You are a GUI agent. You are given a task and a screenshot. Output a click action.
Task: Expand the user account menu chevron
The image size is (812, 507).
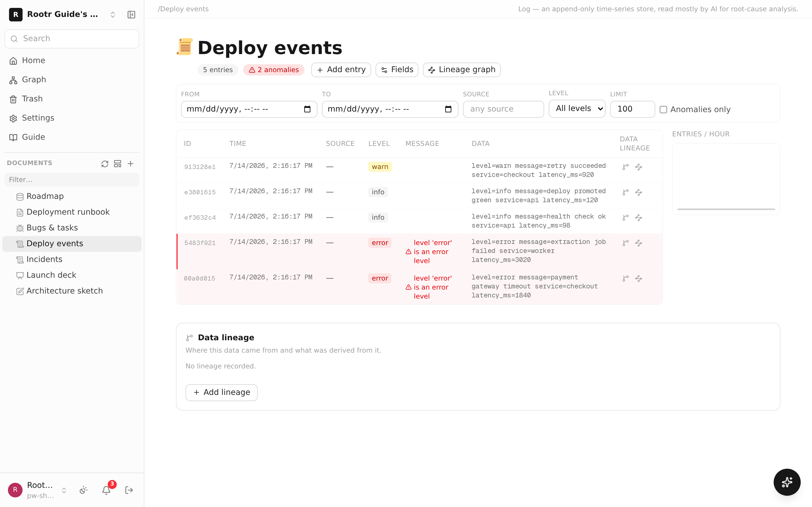point(64,490)
